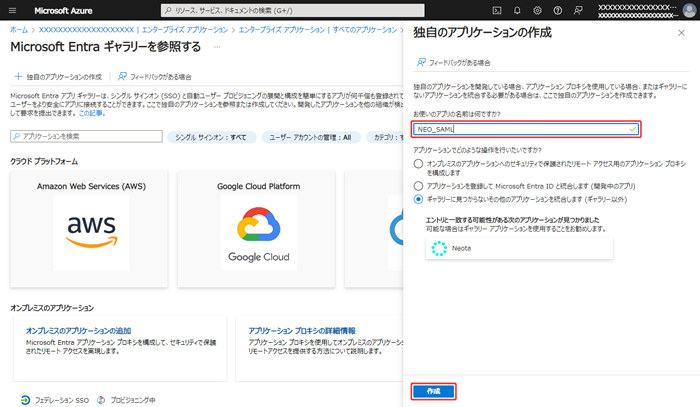
Task: Click フィードバックがある場合 in the gallery toolbar
Action: 155,77
